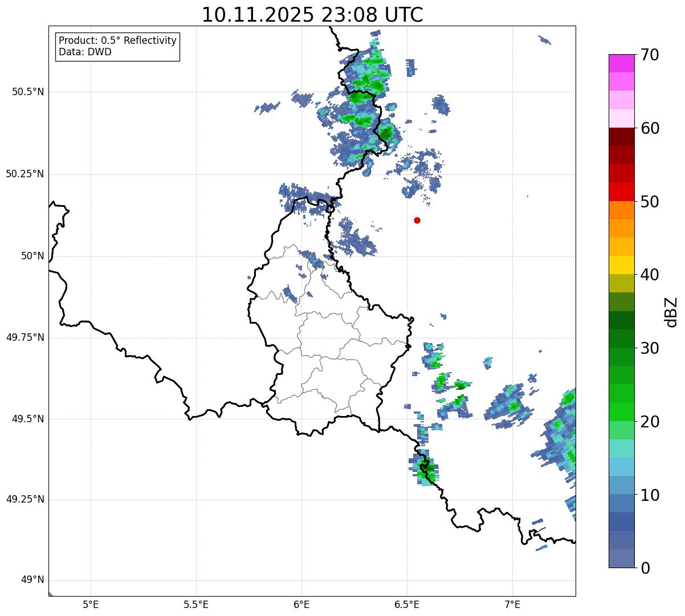Click the colorbar value 20
685x616 pixels.
click(x=650, y=422)
